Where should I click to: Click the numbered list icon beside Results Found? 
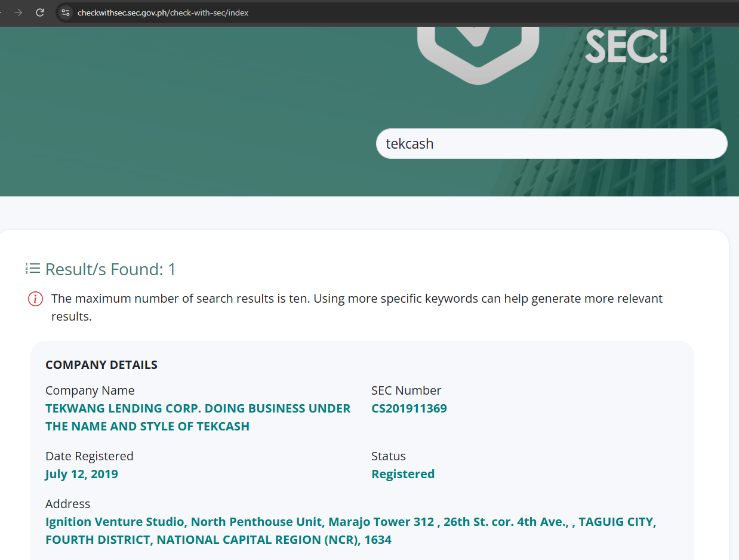[x=33, y=269]
